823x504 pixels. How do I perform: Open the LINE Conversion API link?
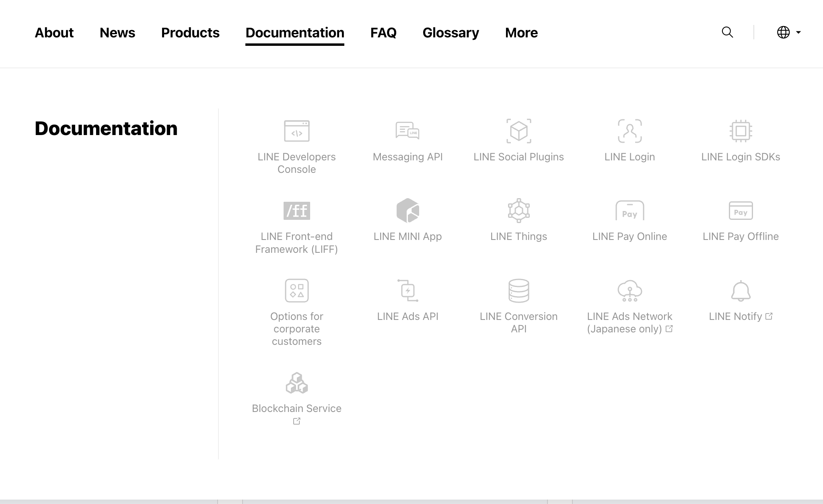coord(518,322)
